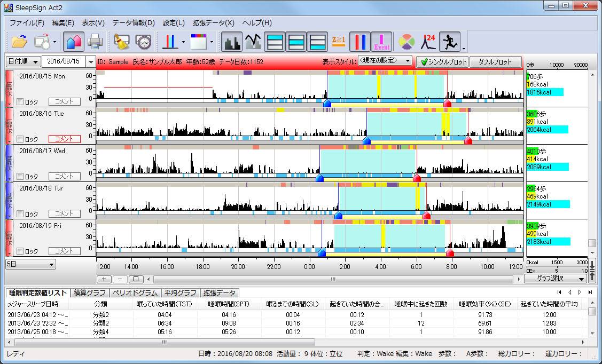Open the colored pie chart icon
The height and width of the screenshot is (364, 602).
coord(406,41)
